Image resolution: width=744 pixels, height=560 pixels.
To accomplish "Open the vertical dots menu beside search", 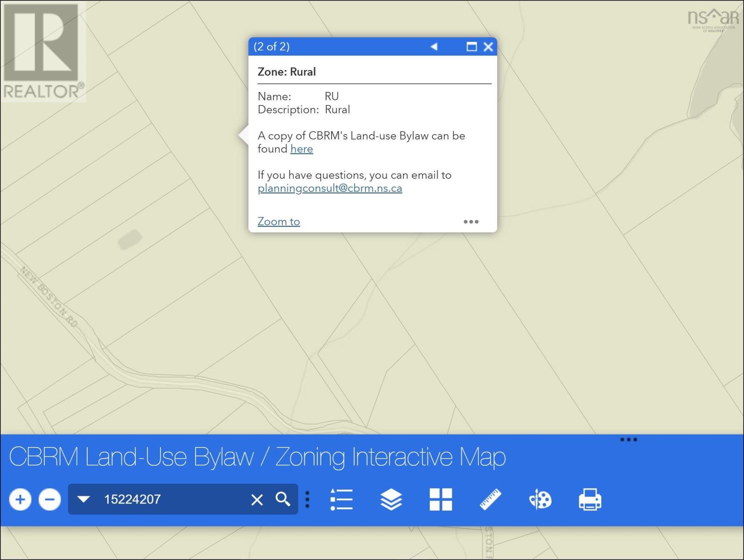I will 307,499.
